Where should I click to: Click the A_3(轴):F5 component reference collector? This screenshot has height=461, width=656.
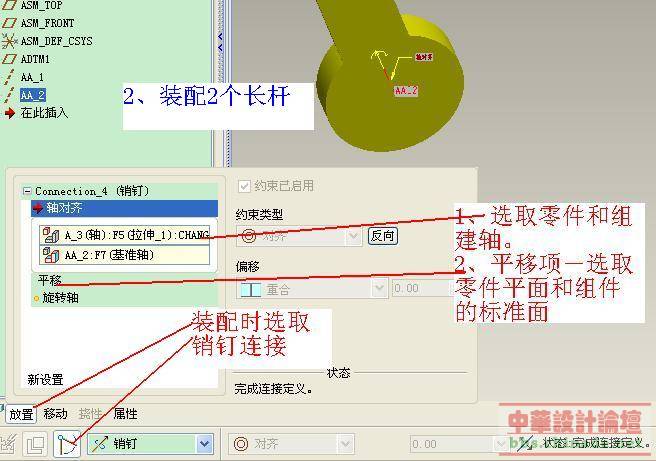point(125,235)
